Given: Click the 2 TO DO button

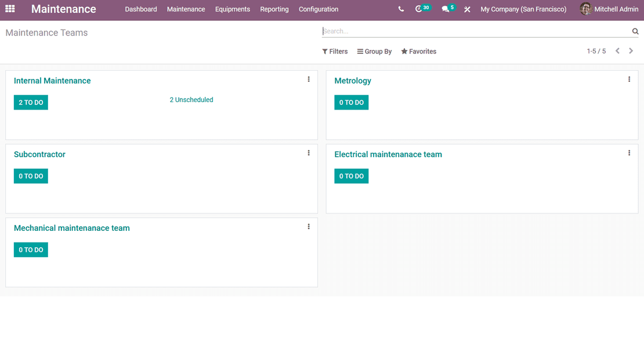Looking at the screenshot, I should click(31, 103).
